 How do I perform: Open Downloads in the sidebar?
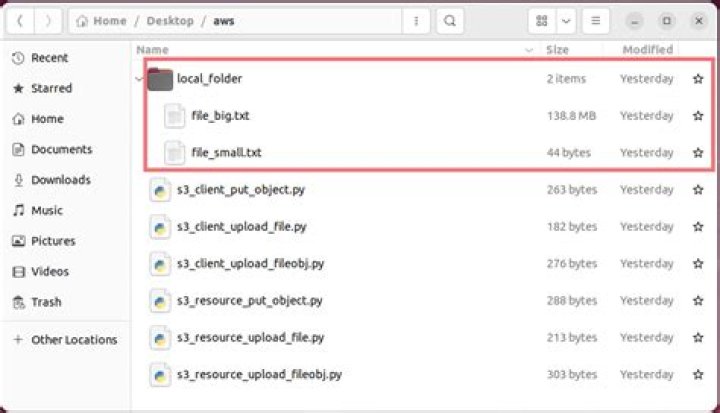point(60,180)
